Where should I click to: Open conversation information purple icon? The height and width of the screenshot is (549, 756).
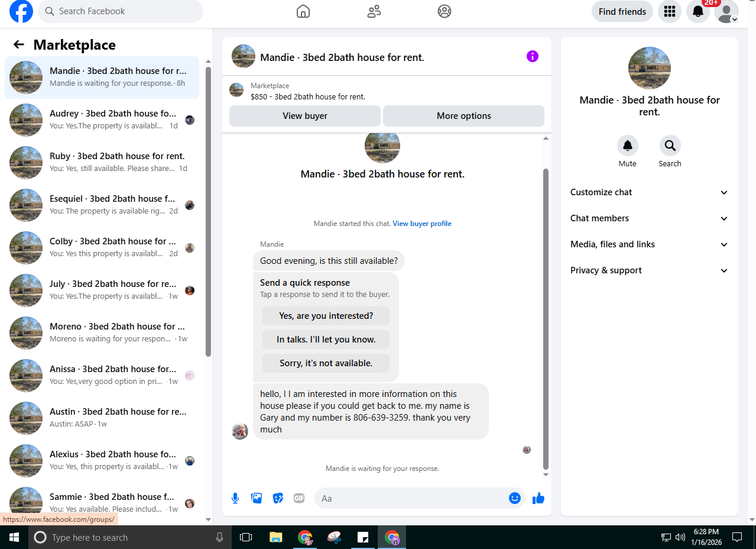coord(533,56)
